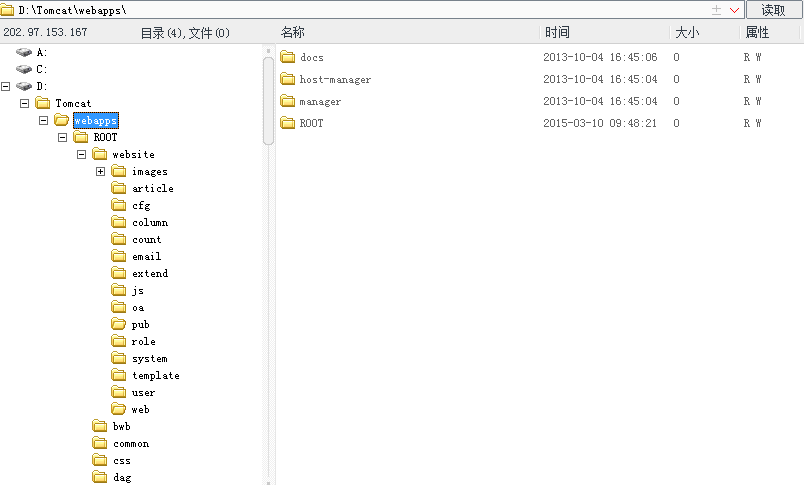Viewport: 804px width, 485px height.
Task: Click the ROOT folder icon in tree
Action: 81,136
